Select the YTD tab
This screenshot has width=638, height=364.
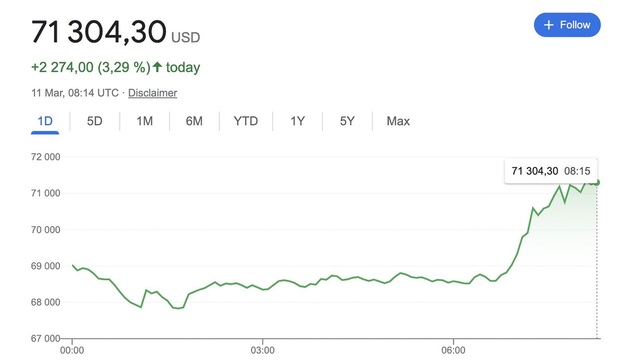coord(246,121)
